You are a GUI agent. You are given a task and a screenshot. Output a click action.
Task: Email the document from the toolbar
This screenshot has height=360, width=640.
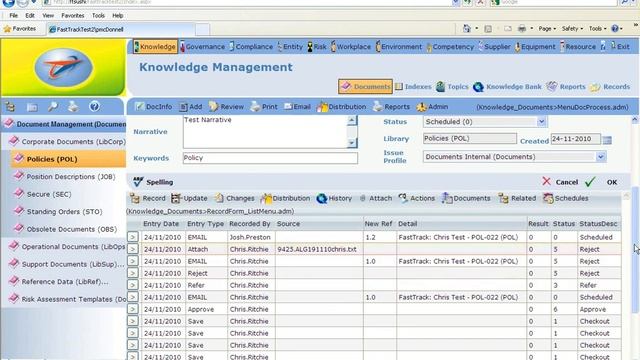coord(297,107)
